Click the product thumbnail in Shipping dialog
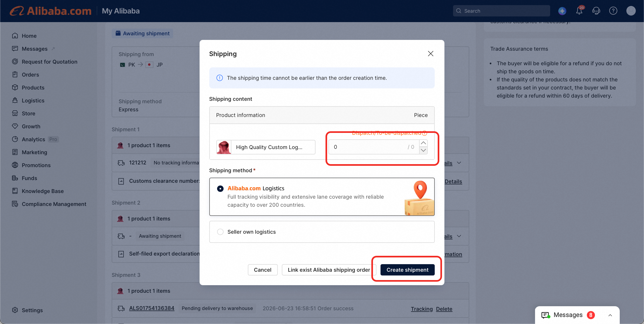 click(x=224, y=147)
